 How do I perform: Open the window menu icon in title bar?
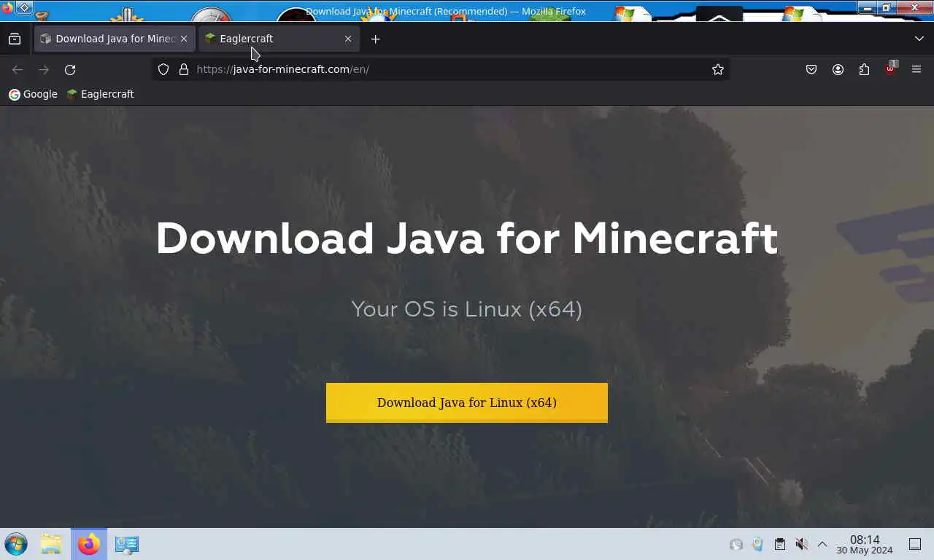coord(7,8)
